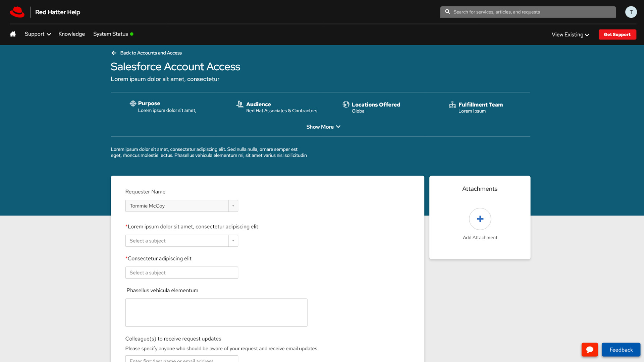Click the Red Hat logo
Image resolution: width=644 pixels, height=362 pixels.
(17, 12)
